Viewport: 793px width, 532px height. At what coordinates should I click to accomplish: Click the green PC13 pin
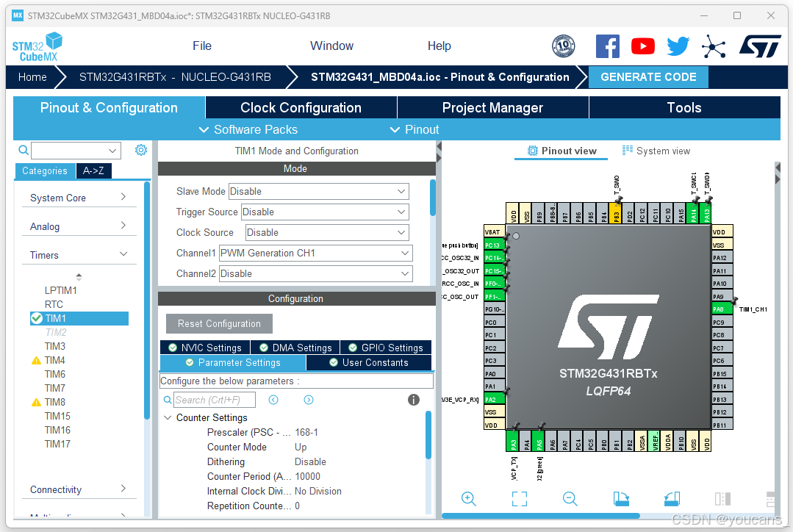coord(494,245)
